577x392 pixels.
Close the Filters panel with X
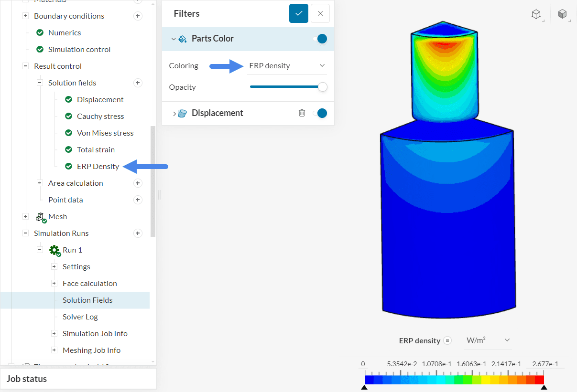pos(320,13)
